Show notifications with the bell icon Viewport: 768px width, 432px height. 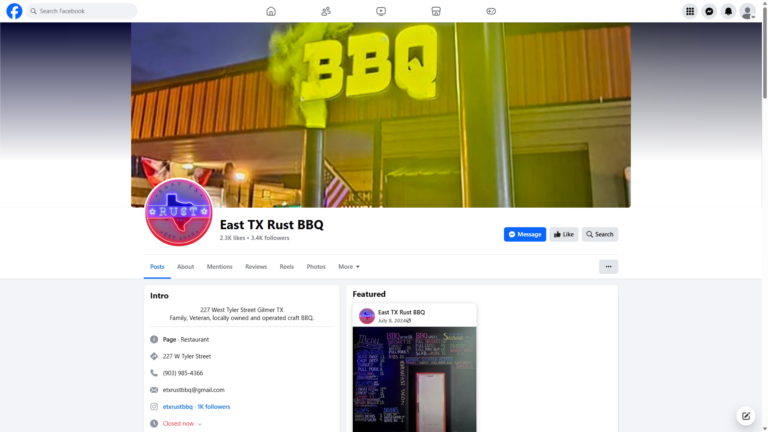728,11
